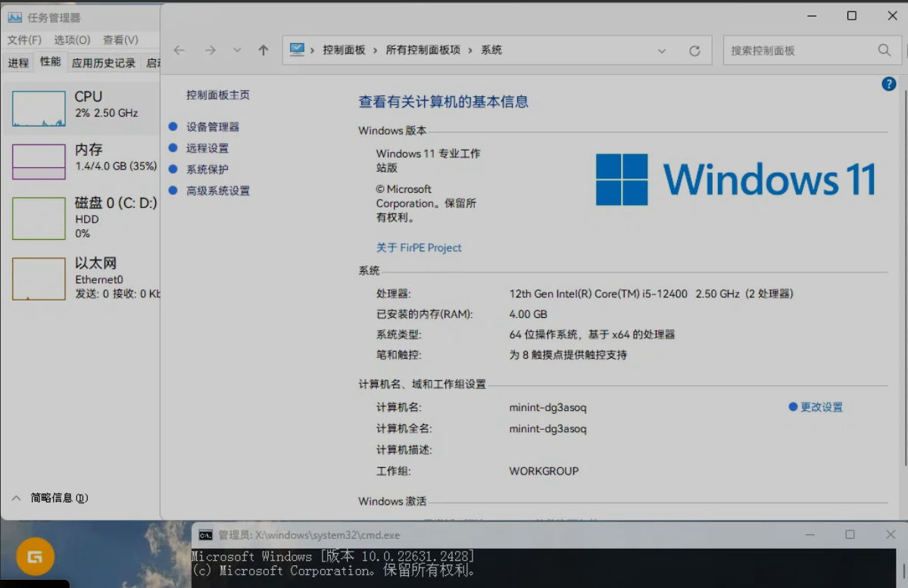Screen dimensions: 908x588
Task: Expand the chevron before 控制面板 breadcrumb
Action: (x=312, y=51)
